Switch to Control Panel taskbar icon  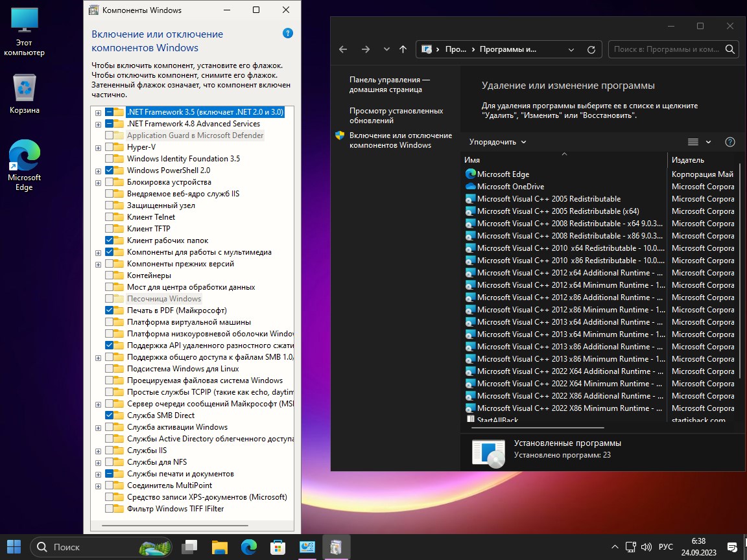tap(307, 547)
